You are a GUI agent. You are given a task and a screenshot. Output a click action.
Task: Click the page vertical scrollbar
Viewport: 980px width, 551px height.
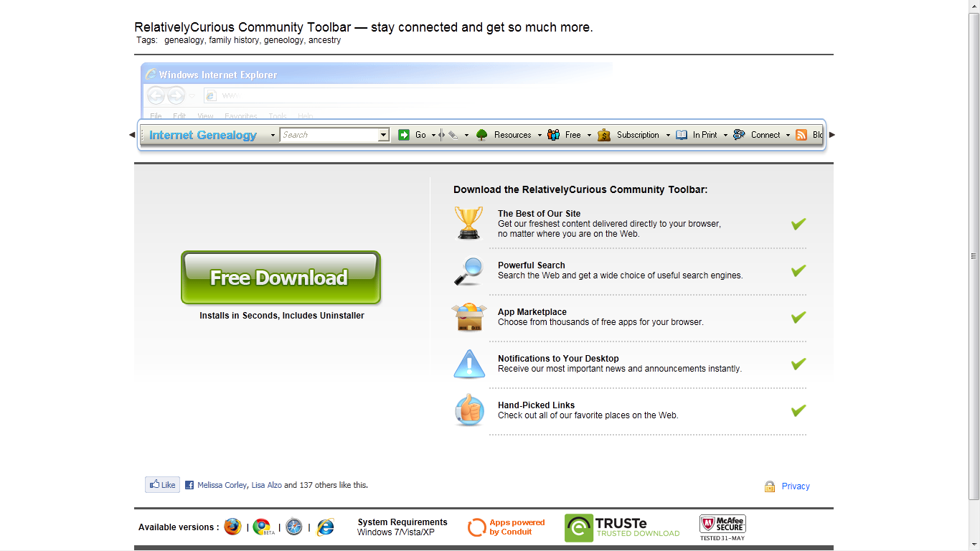pyautogui.click(x=974, y=255)
